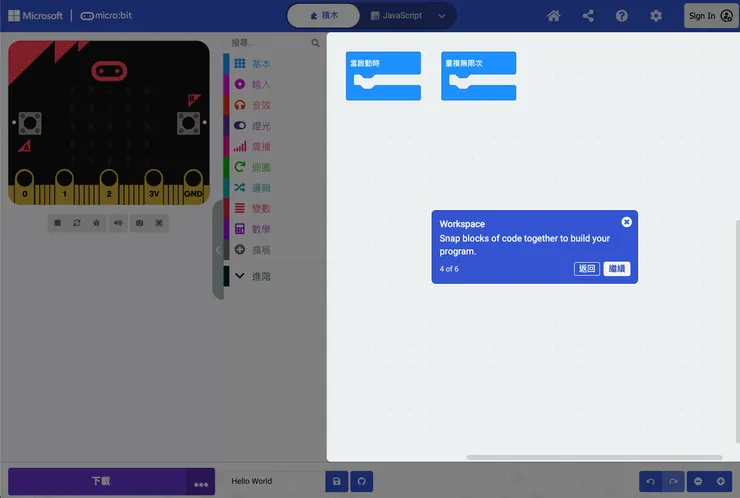Zoom in the workspace
The height and width of the screenshot is (498, 740).
[x=721, y=481]
